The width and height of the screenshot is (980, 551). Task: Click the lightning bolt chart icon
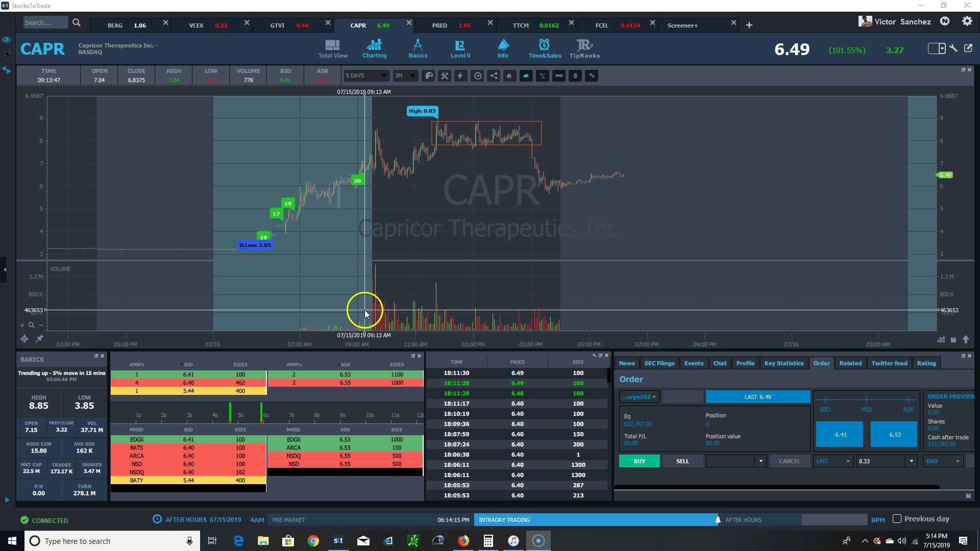click(x=460, y=76)
